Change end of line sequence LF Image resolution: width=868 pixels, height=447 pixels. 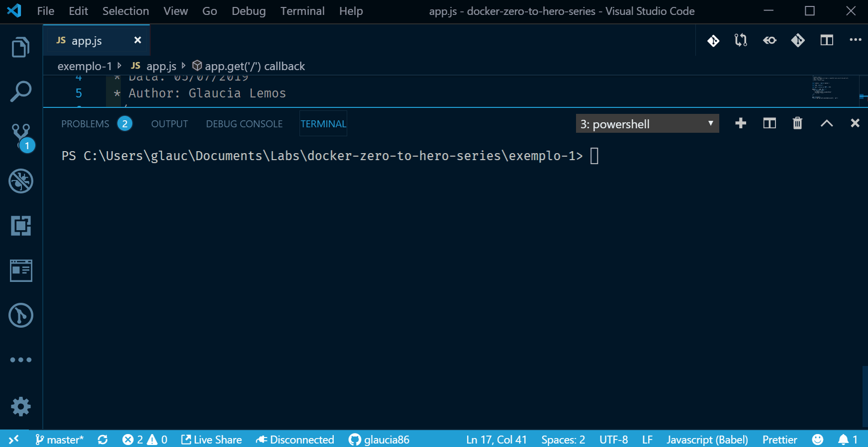(647, 440)
